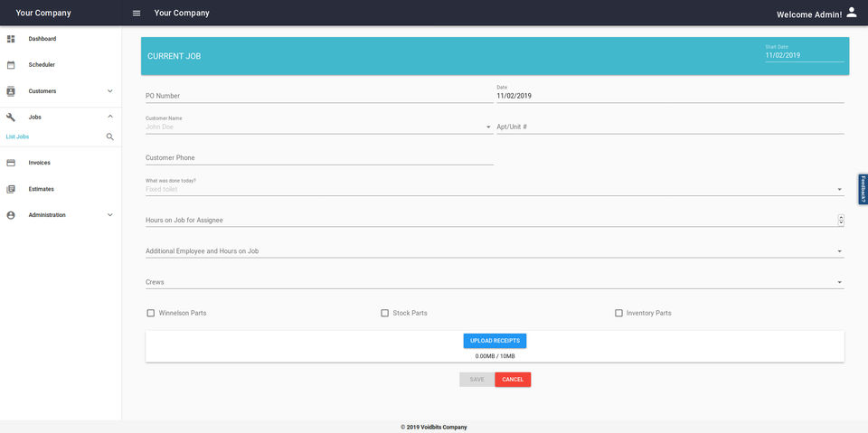
Task: Click the Hours on Job for Assignee field
Action: click(x=491, y=221)
